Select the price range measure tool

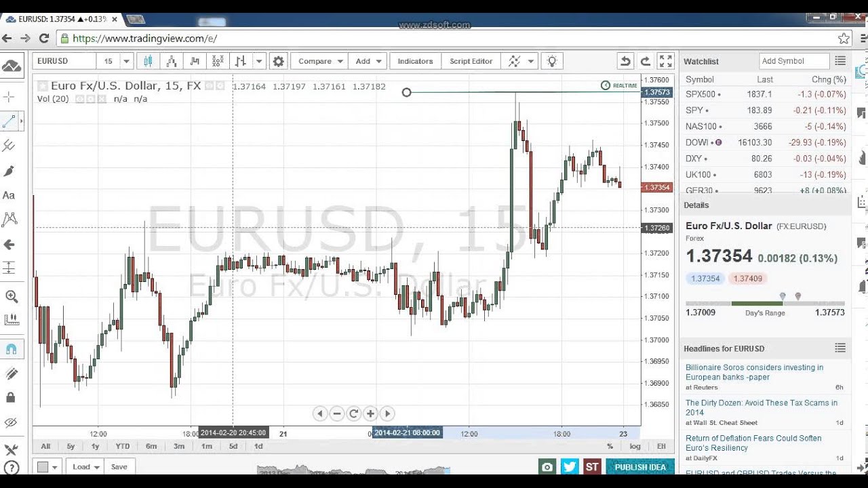pos(9,268)
